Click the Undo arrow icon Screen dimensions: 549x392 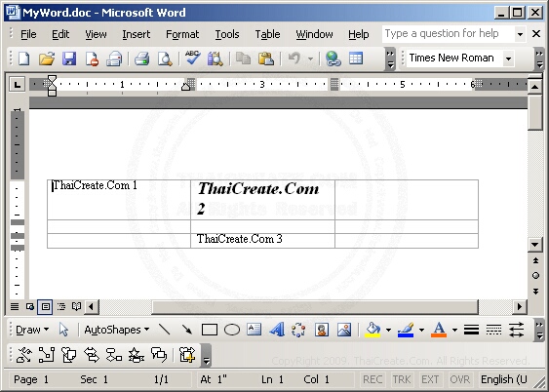click(294, 59)
